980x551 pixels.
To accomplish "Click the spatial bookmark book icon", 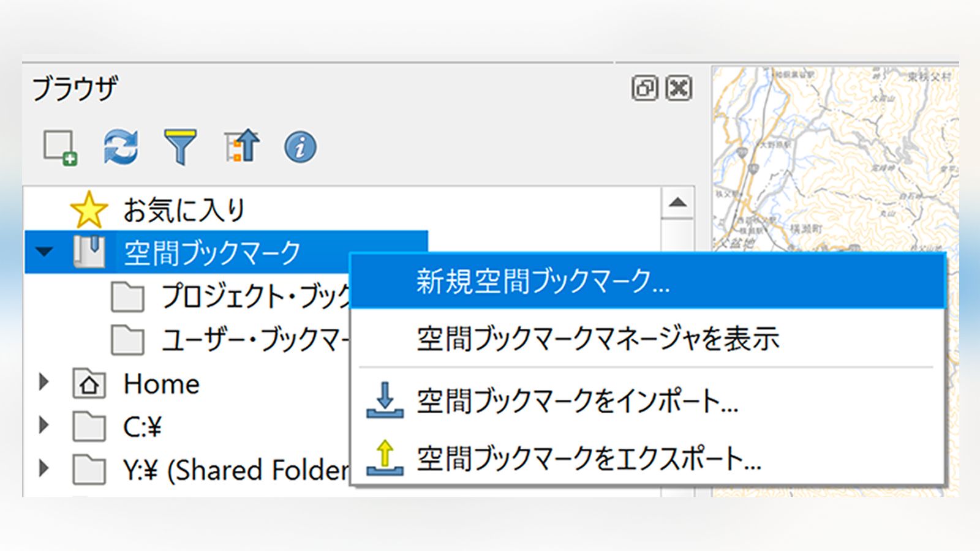I will [89, 252].
